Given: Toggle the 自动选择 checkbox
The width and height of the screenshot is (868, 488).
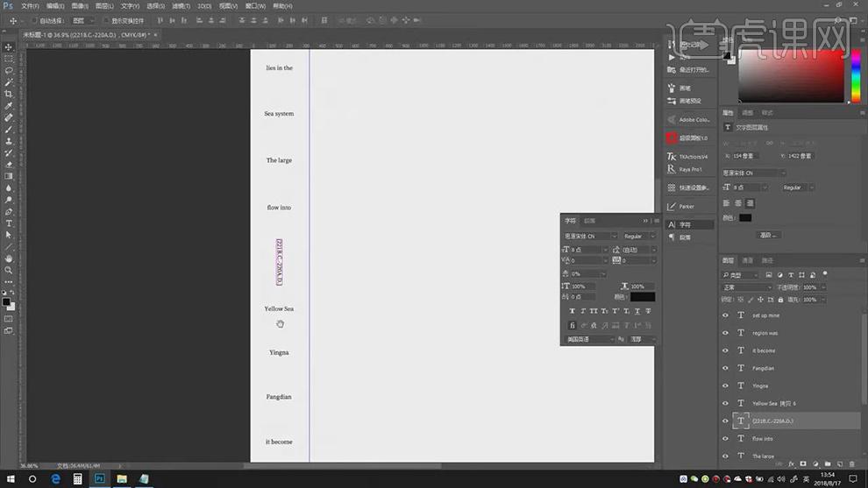Looking at the screenshot, I should tap(34, 20).
